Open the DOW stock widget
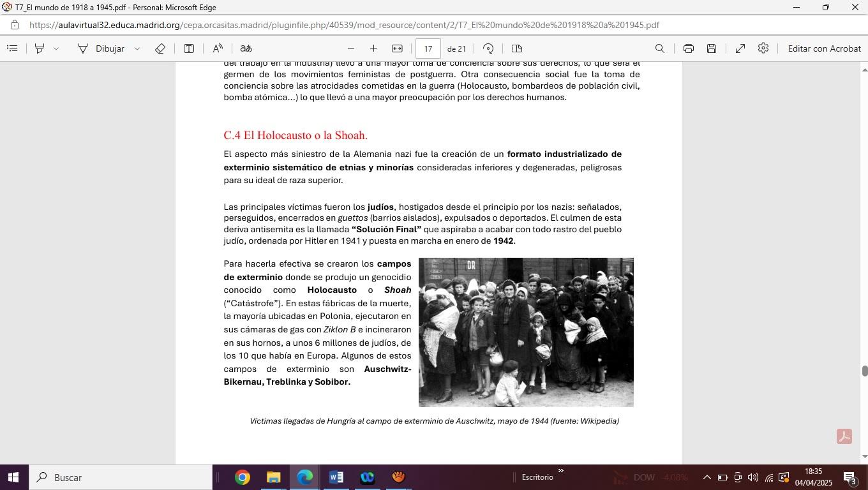868x490 pixels. tap(651, 477)
